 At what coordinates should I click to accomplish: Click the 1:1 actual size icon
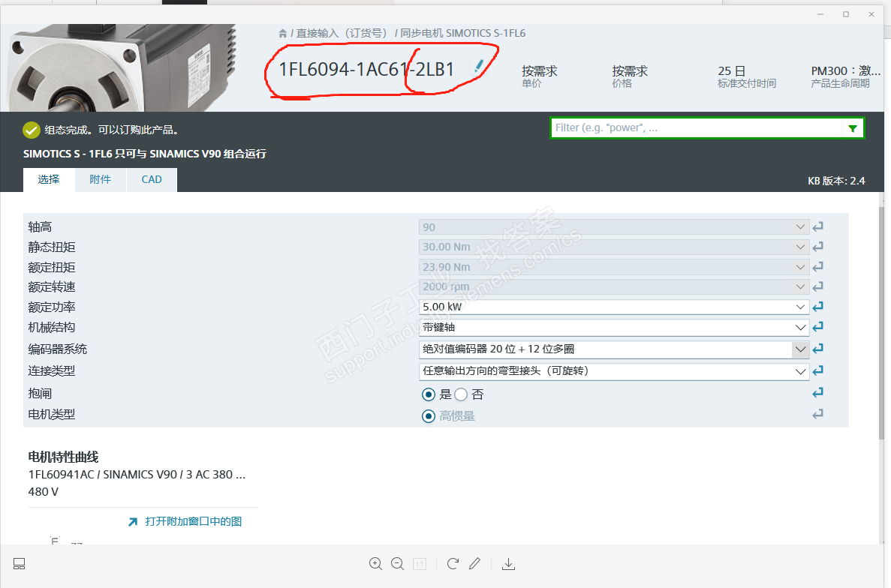pyautogui.click(x=420, y=563)
